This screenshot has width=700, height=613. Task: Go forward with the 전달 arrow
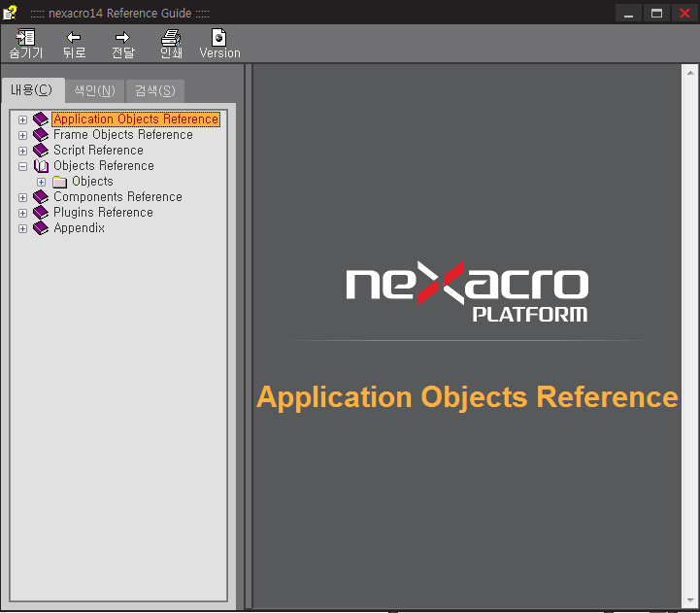point(122,37)
